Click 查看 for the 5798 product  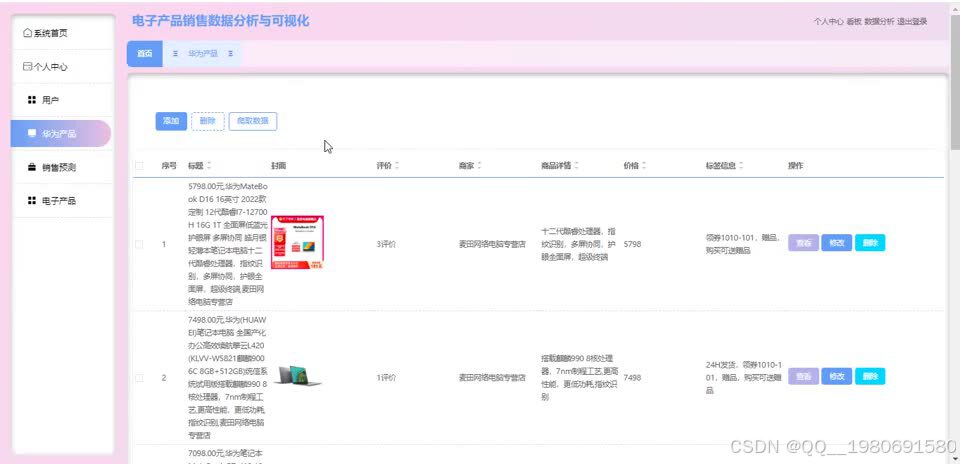[x=803, y=243]
